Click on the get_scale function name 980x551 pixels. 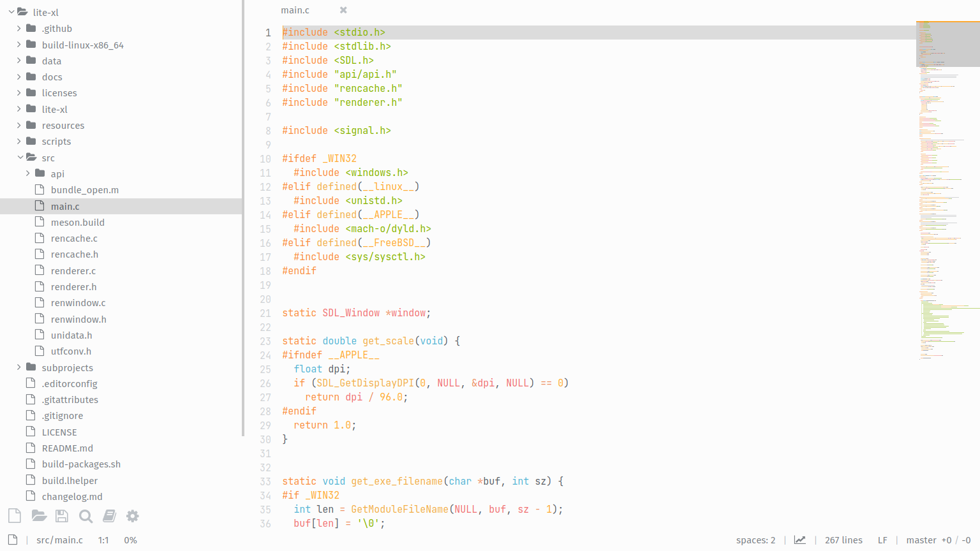(x=389, y=341)
